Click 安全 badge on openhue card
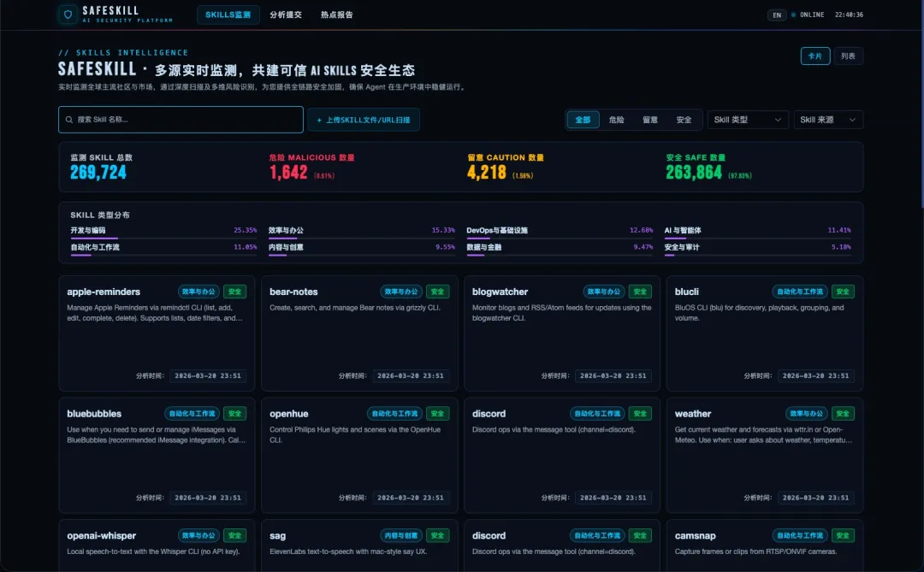The height and width of the screenshot is (572, 924). (437, 414)
